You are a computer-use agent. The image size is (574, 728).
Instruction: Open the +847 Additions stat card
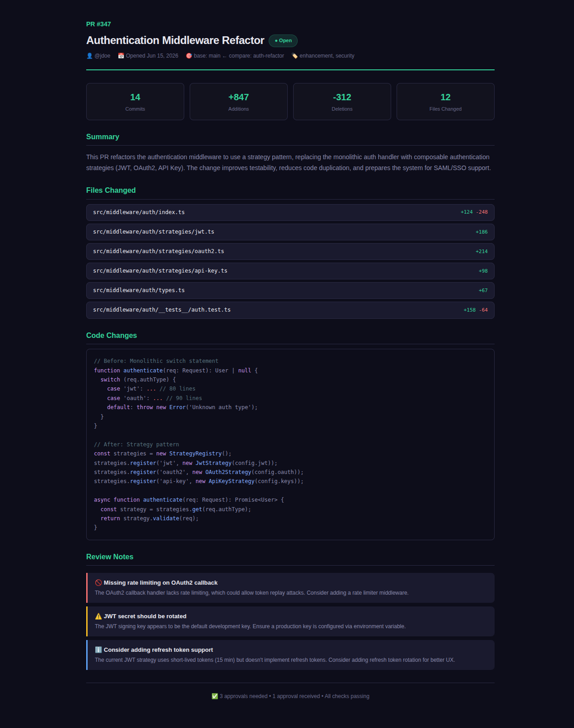click(239, 102)
